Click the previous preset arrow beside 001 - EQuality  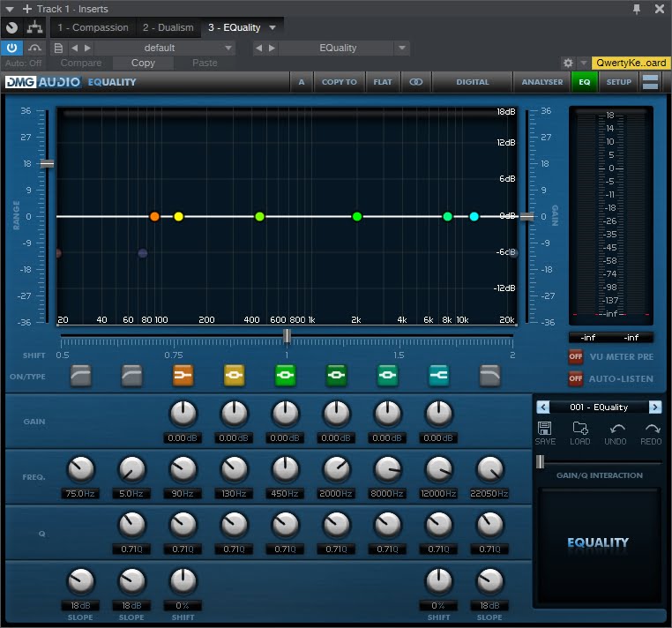(543, 407)
